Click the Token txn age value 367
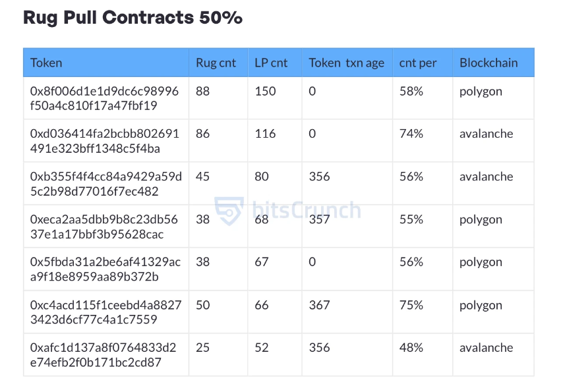 pos(319,305)
